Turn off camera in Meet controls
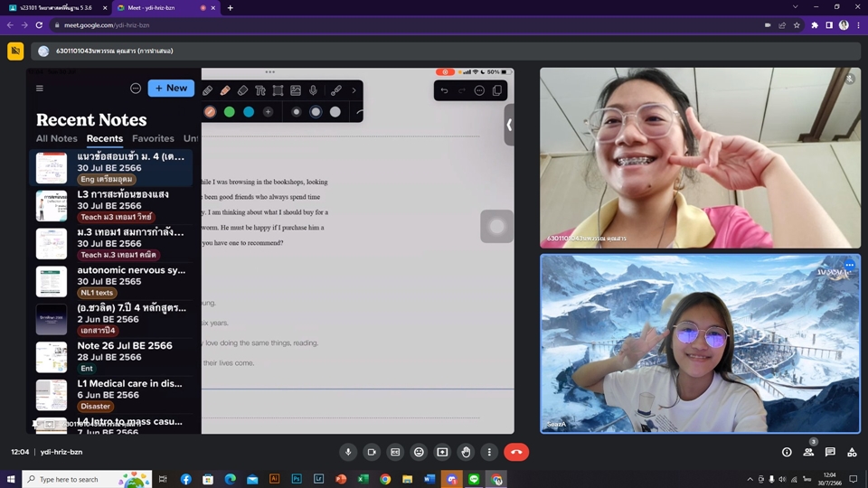This screenshot has height=488, width=868. (x=372, y=452)
